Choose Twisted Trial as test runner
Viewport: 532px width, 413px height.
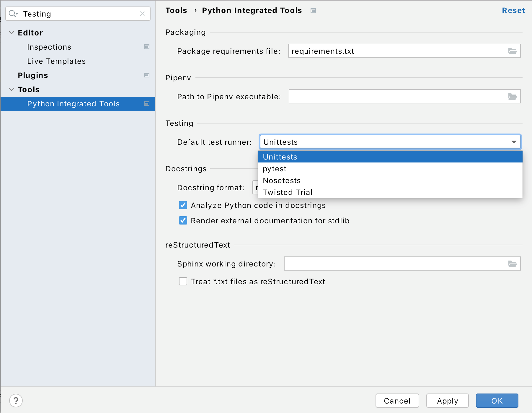288,192
